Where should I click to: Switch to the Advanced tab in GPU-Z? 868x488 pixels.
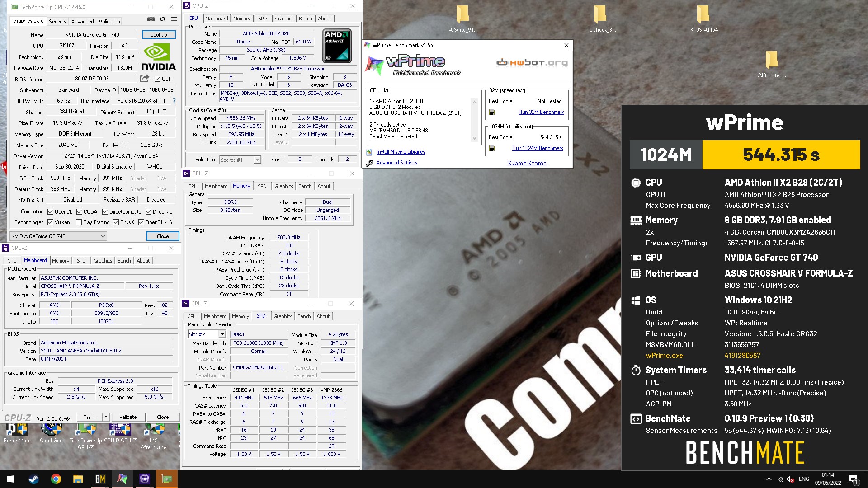(82, 21)
